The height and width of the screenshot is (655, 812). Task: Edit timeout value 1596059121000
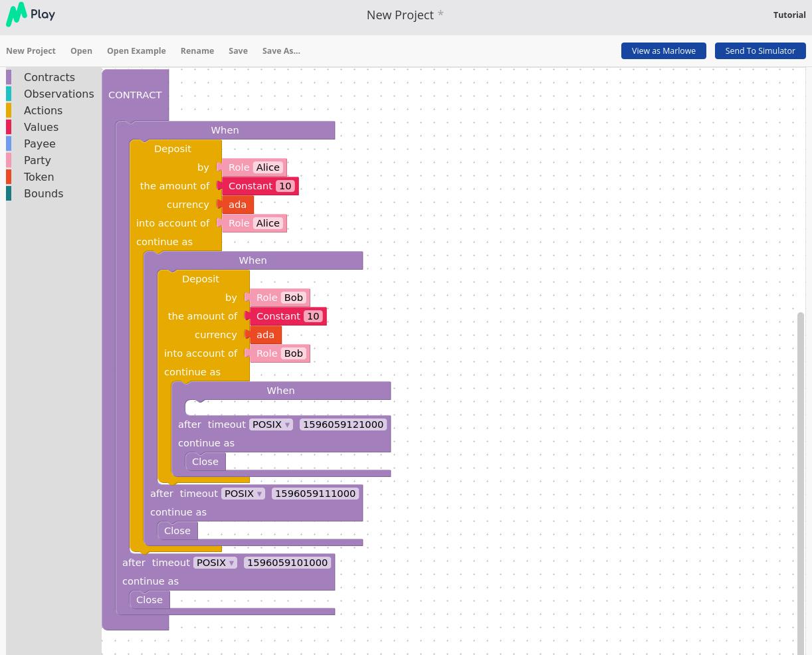click(343, 424)
